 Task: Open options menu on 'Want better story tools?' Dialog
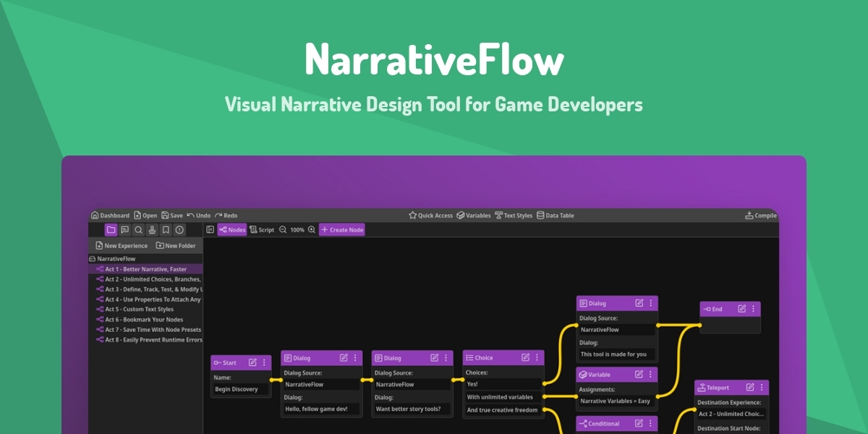coord(446,357)
